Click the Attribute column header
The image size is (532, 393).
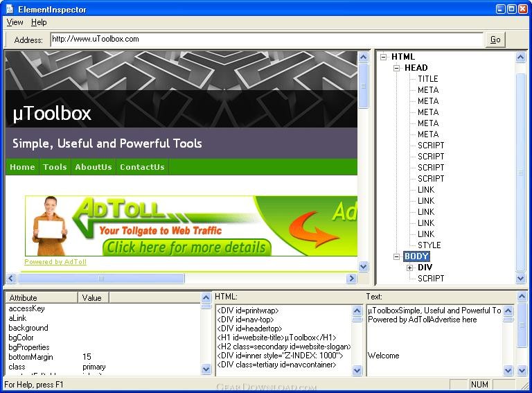click(42, 297)
